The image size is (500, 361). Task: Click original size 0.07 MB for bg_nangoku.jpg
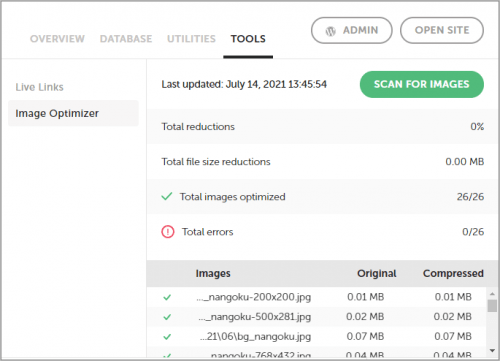point(365,336)
